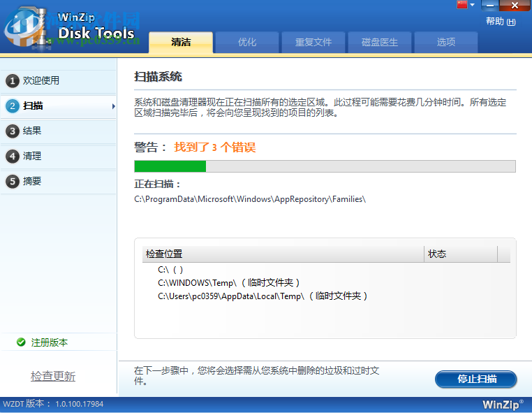This screenshot has width=532, height=413.
Task: Select the C:\WINDOWS\Temp\ row
Action: tap(229, 282)
